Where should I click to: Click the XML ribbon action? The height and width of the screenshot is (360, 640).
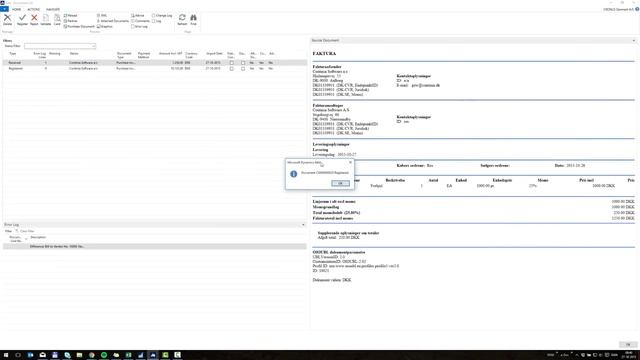point(102,16)
